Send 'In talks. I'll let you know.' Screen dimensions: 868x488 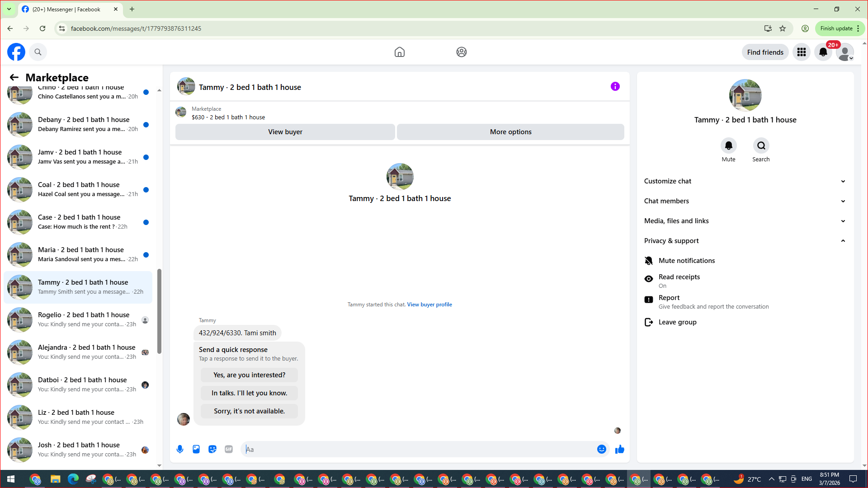click(250, 393)
